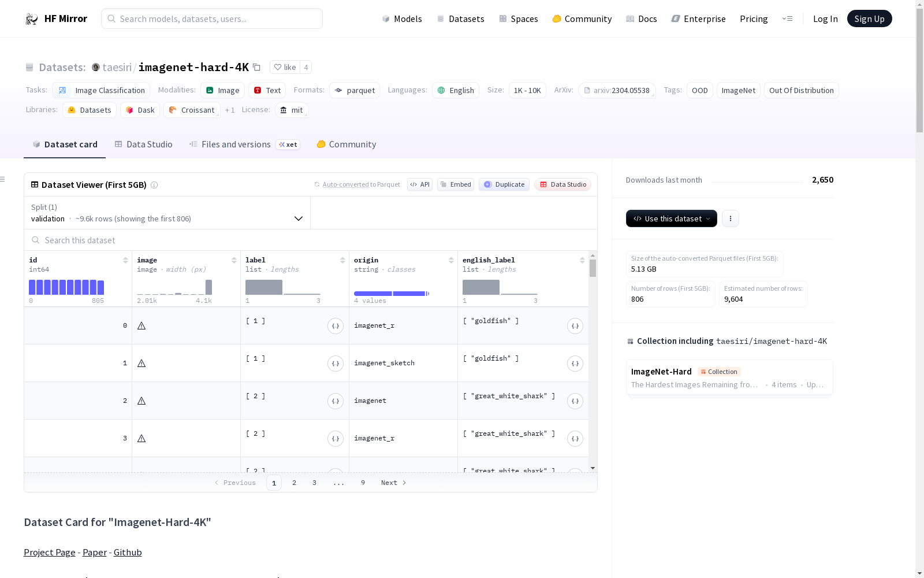The width and height of the screenshot is (924, 578).
Task: Click the image warning icon in row 0
Action: click(x=141, y=326)
